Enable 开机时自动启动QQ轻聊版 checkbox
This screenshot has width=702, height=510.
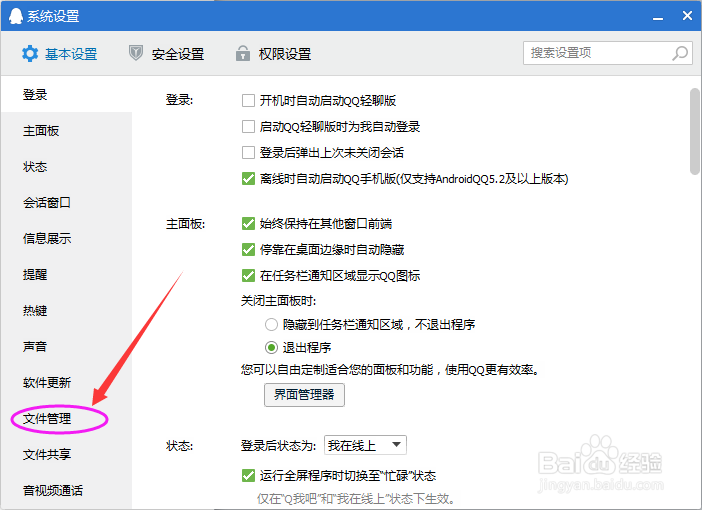(x=248, y=100)
